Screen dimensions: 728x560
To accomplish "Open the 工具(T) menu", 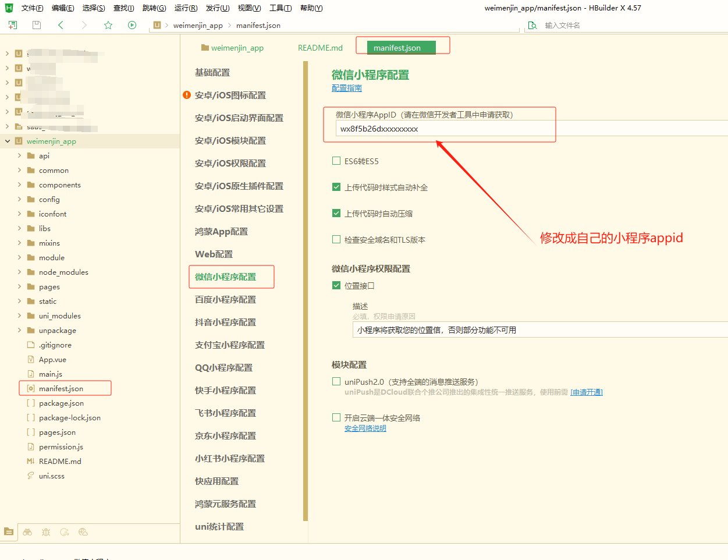I will click(x=280, y=8).
